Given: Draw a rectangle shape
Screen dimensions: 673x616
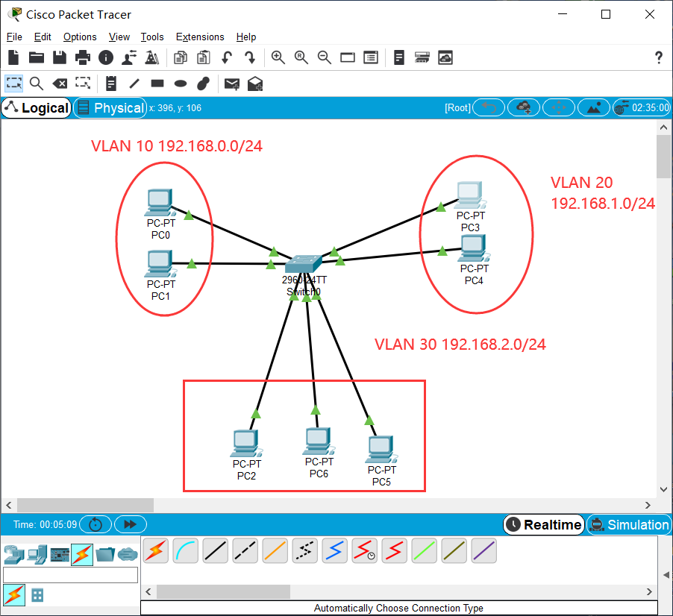Looking at the screenshot, I should (157, 84).
